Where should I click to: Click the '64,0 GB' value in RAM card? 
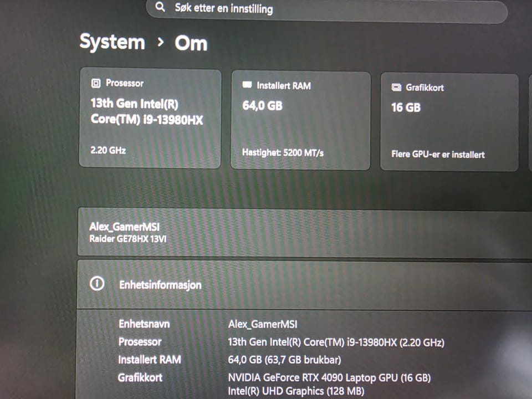tap(262, 106)
